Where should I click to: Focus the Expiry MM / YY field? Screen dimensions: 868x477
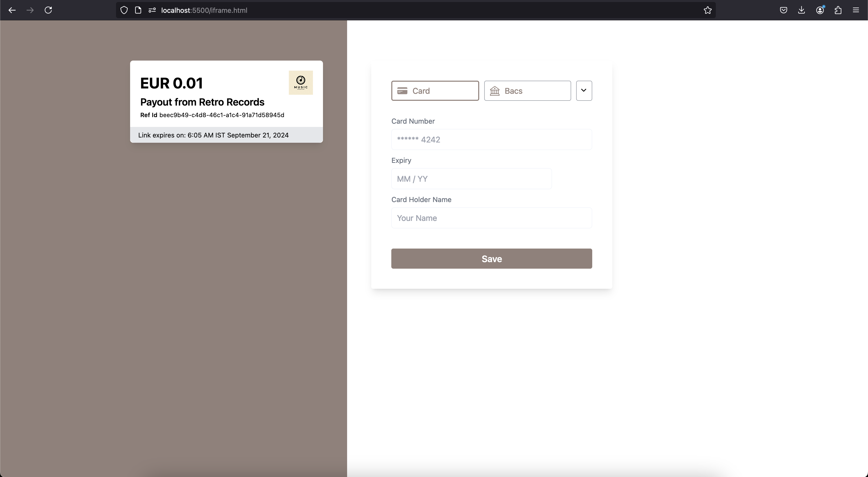click(x=471, y=179)
